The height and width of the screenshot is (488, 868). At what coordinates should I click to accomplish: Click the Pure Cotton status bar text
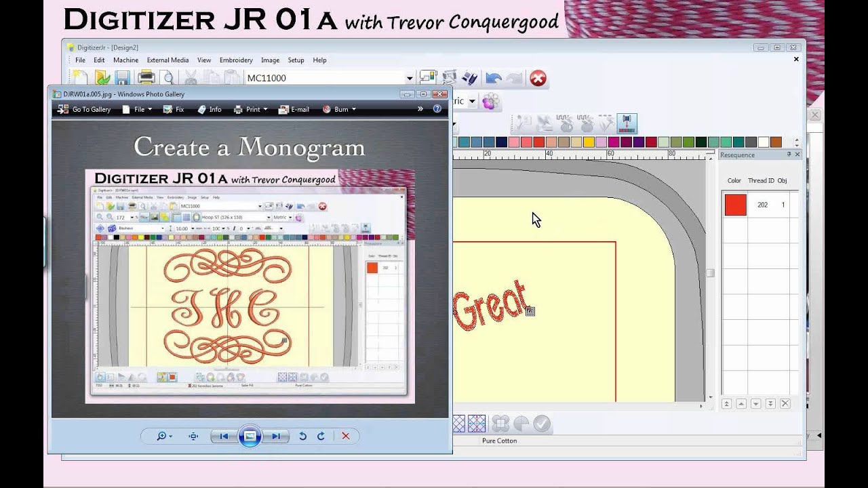pyautogui.click(x=499, y=441)
